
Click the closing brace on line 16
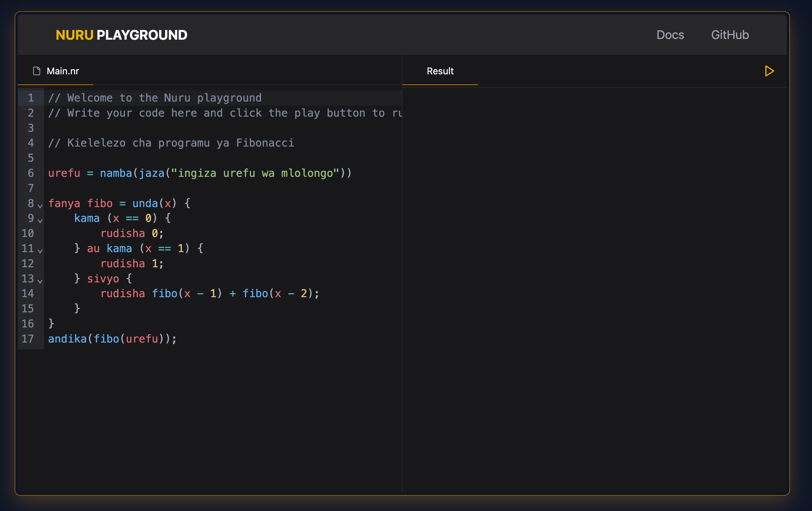pyautogui.click(x=51, y=324)
